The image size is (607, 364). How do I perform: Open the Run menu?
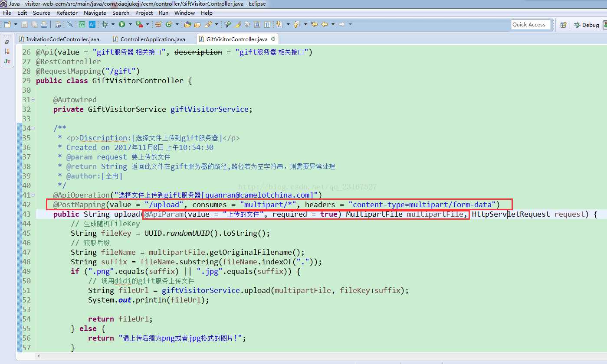[164, 13]
